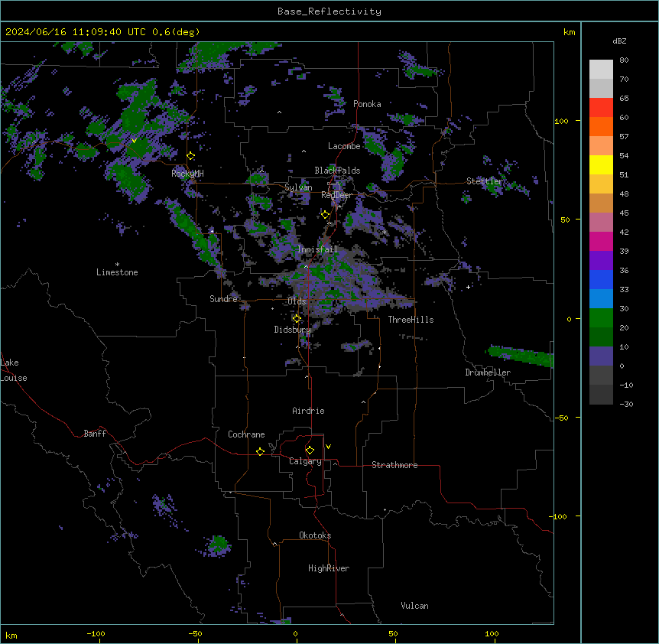Select the yellow diamond marker above Didsbury
This screenshot has height=644, width=659.
coord(297,319)
